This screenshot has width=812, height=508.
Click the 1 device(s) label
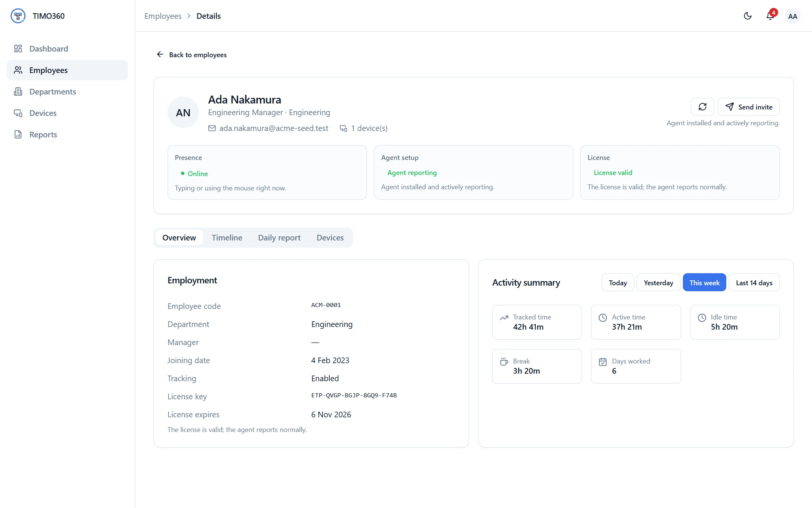pos(369,128)
